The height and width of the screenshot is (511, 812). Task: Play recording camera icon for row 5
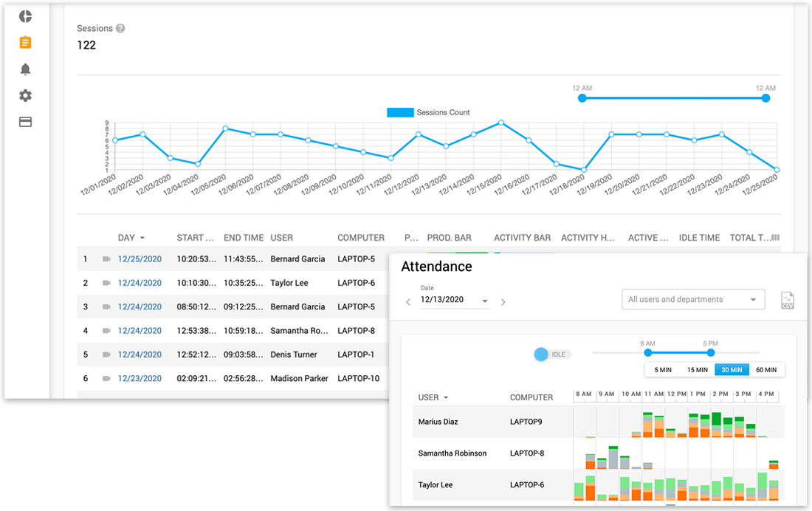(x=106, y=354)
